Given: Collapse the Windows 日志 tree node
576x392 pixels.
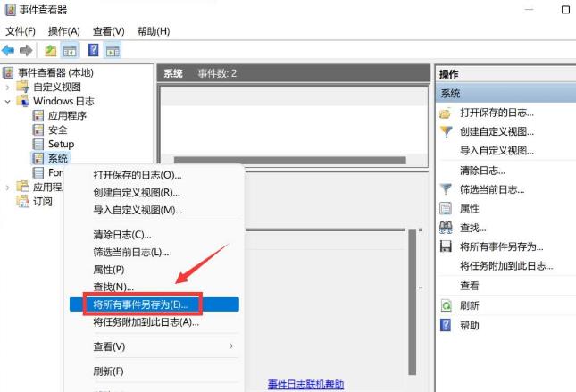Looking at the screenshot, I should point(8,102).
